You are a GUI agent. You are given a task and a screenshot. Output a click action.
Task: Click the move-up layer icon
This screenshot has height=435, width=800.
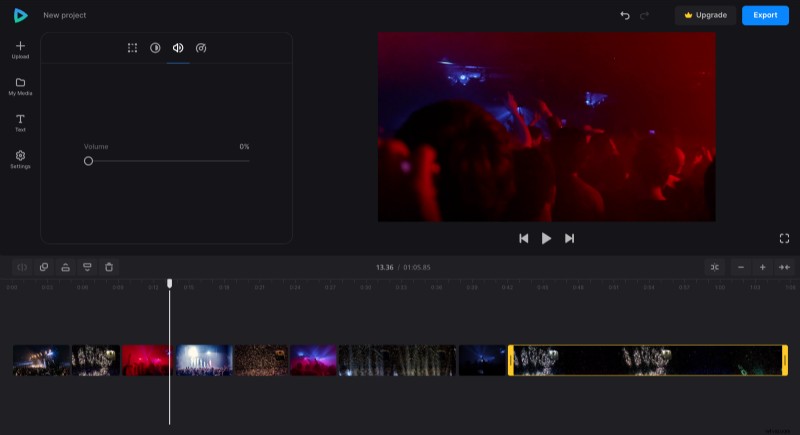pos(65,267)
